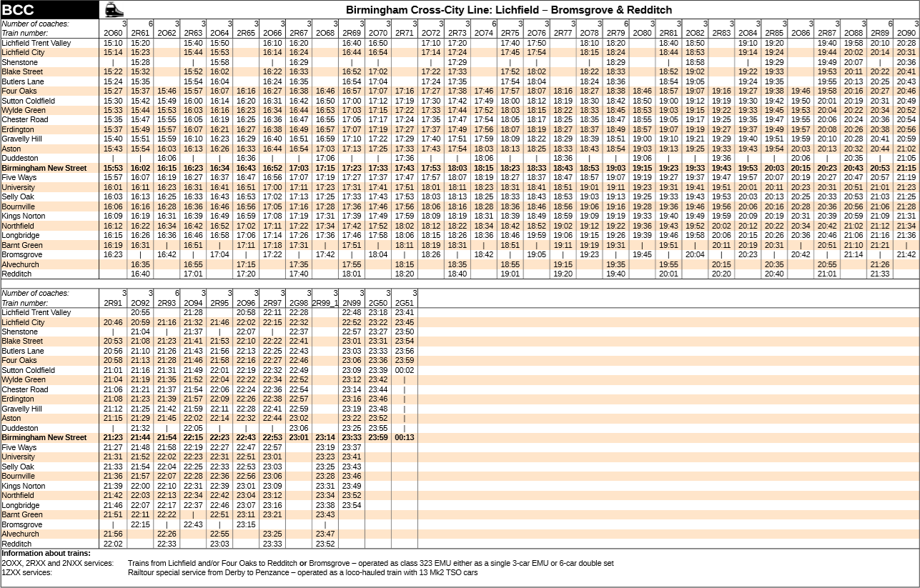The width and height of the screenshot is (920, 588).
Task: Select train number 2R63
Action: (193, 34)
